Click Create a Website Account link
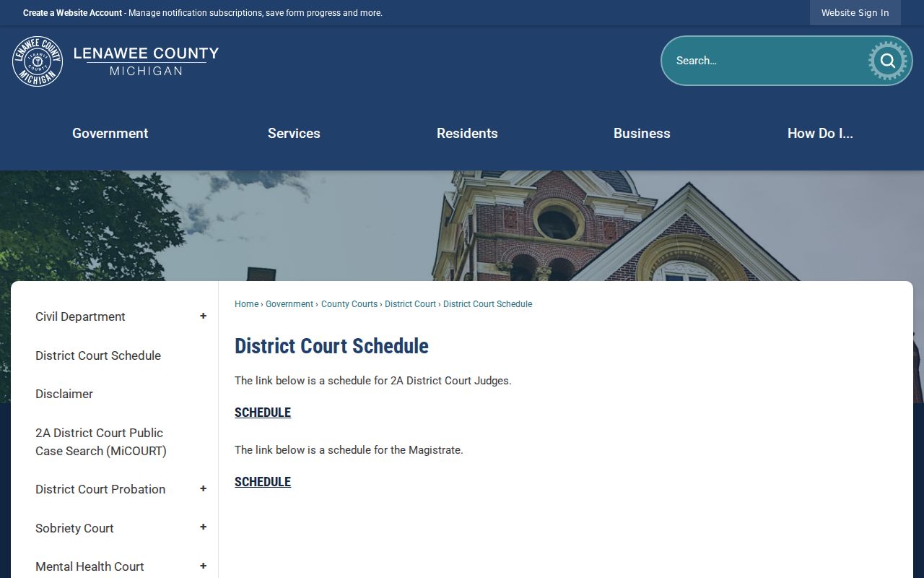This screenshot has height=578, width=924. click(x=72, y=13)
